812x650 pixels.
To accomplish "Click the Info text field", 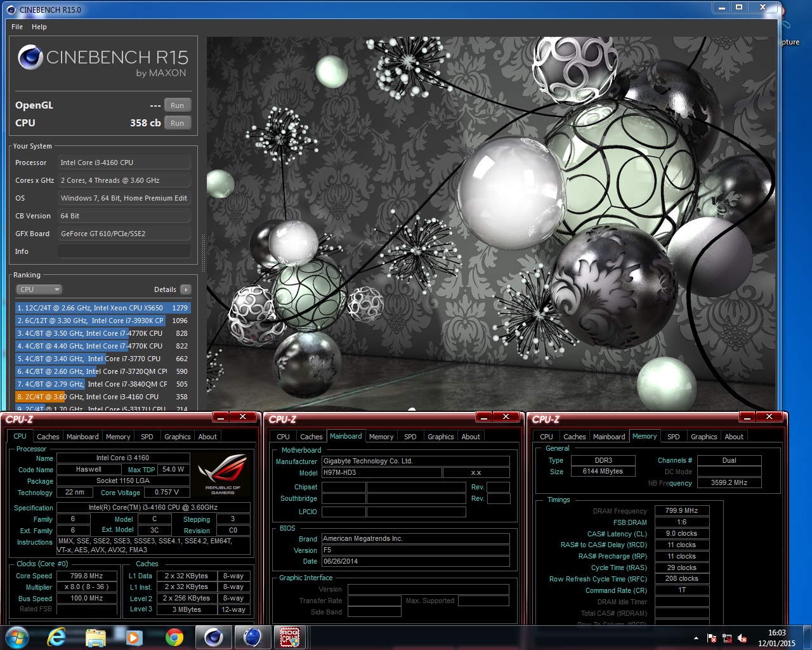I will (x=124, y=251).
